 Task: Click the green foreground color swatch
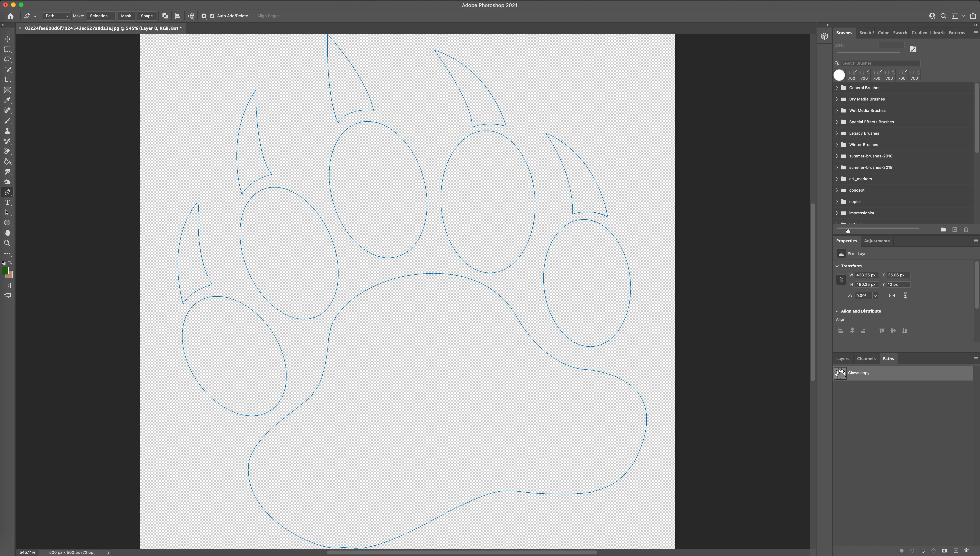(x=5, y=271)
